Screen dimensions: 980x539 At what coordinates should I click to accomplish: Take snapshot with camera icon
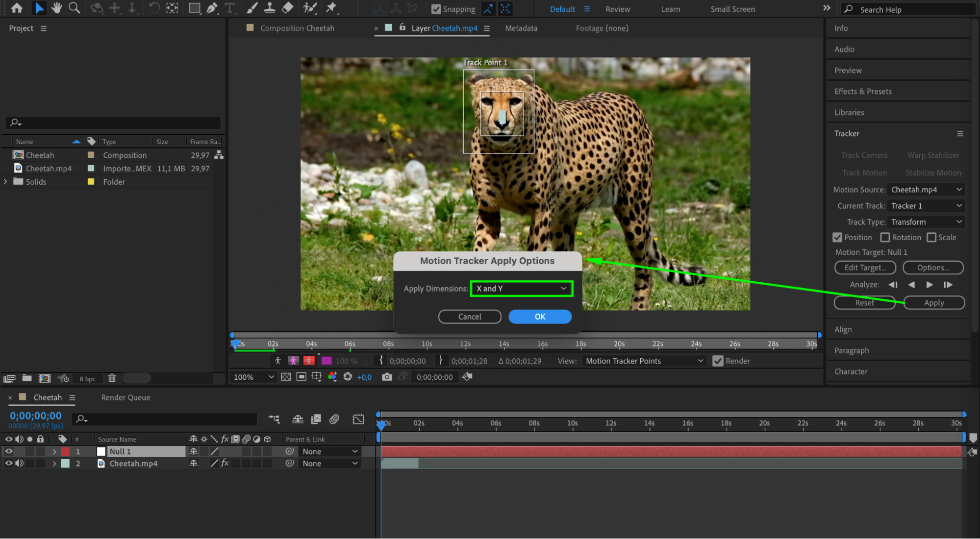pos(387,377)
